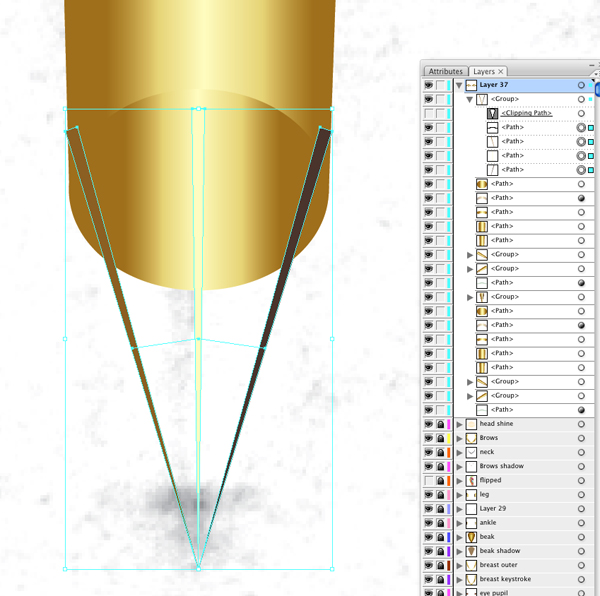Unlock the neck layer via its padlock
The image size is (600, 596).
tap(440, 453)
